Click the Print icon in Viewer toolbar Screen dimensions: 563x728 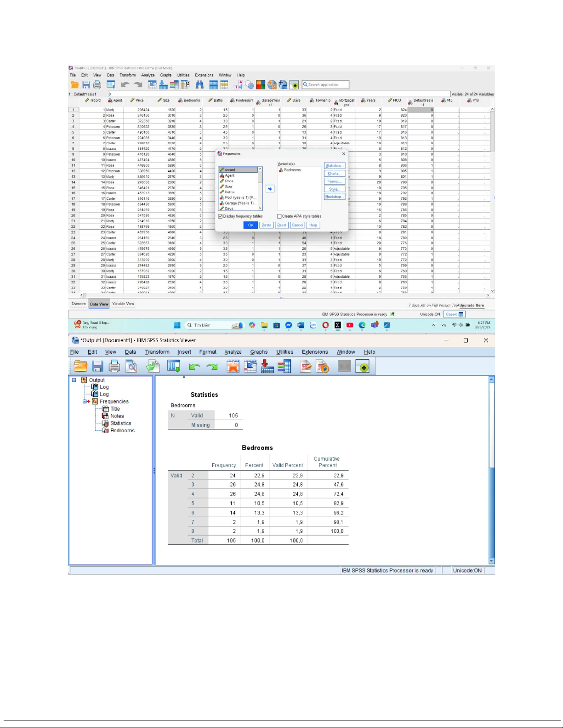tap(114, 367)
